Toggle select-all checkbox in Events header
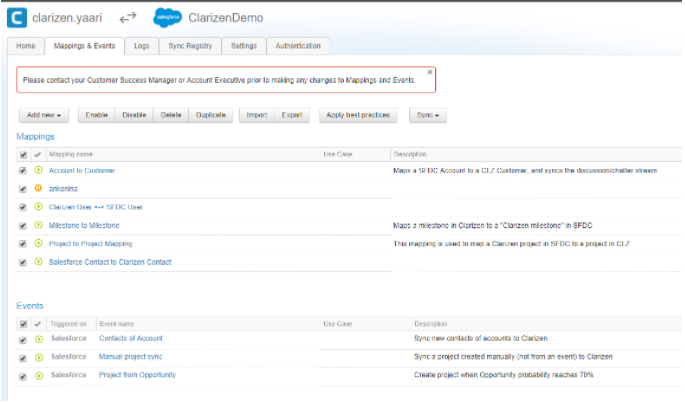The height and width of the screenshot is (402, 685). (x=23, y=324)
